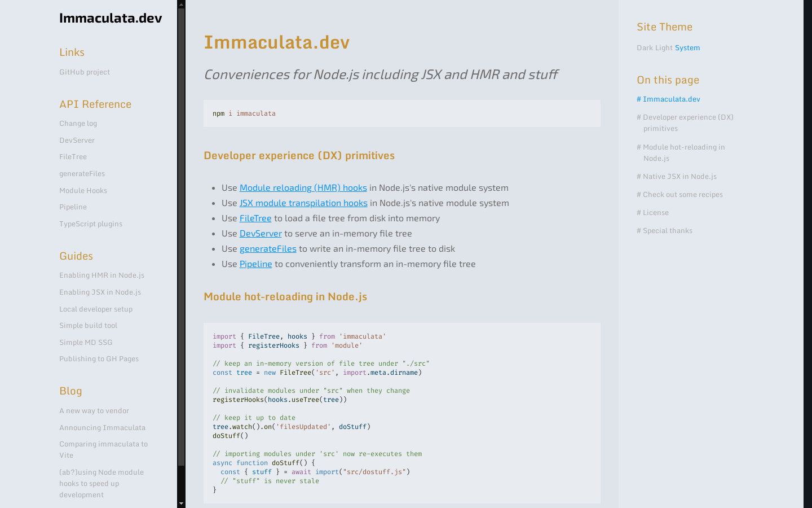Open the Local developer setup guide
The height and width of the screenshot is (508, 812).
96,309
